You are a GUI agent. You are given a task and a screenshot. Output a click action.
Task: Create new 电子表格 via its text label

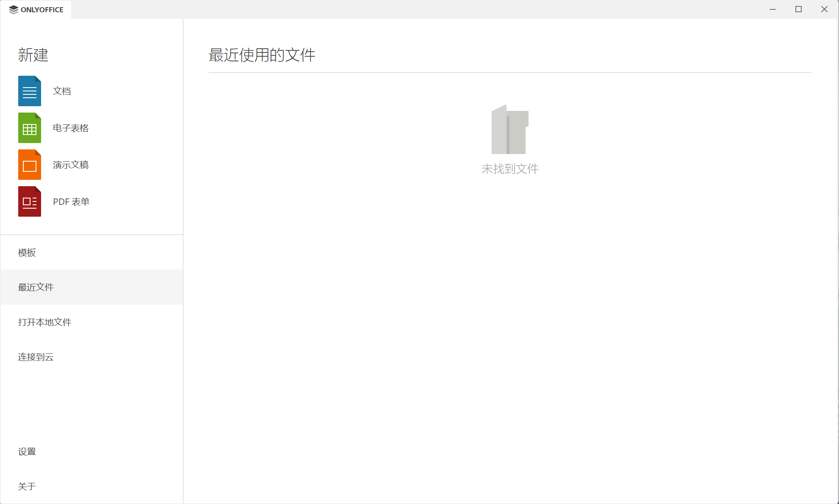pyautogui.click(x=71, y=128)
